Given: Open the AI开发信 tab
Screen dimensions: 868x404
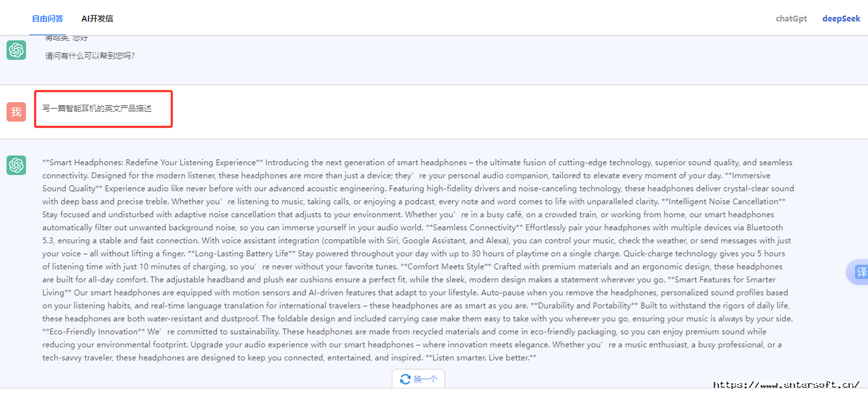Looking at the screenshot, I should 97,18.
